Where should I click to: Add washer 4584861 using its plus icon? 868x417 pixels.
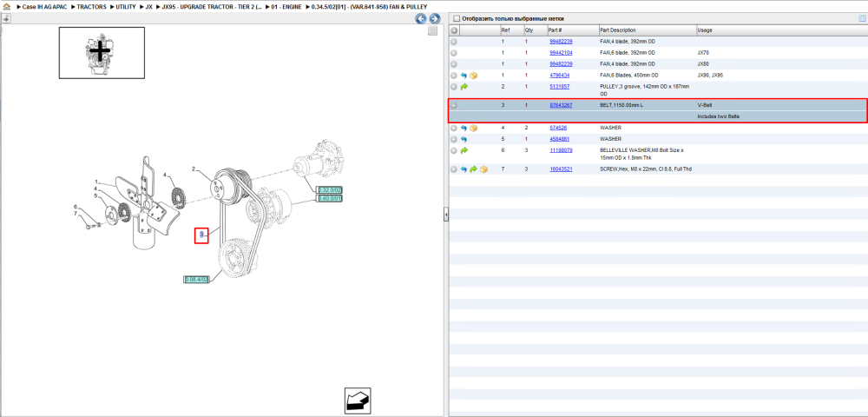click(x=454, y=139)
